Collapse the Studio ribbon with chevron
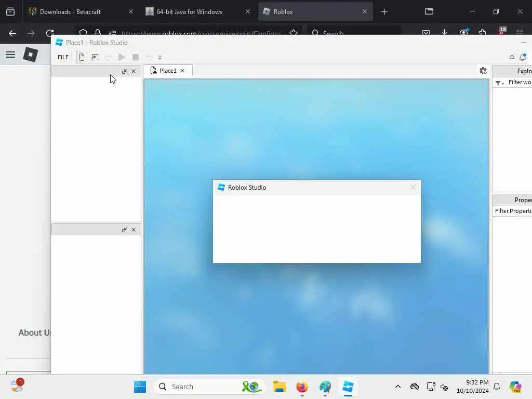This screenshot has width=532, height=399. [x=512, y=57]
